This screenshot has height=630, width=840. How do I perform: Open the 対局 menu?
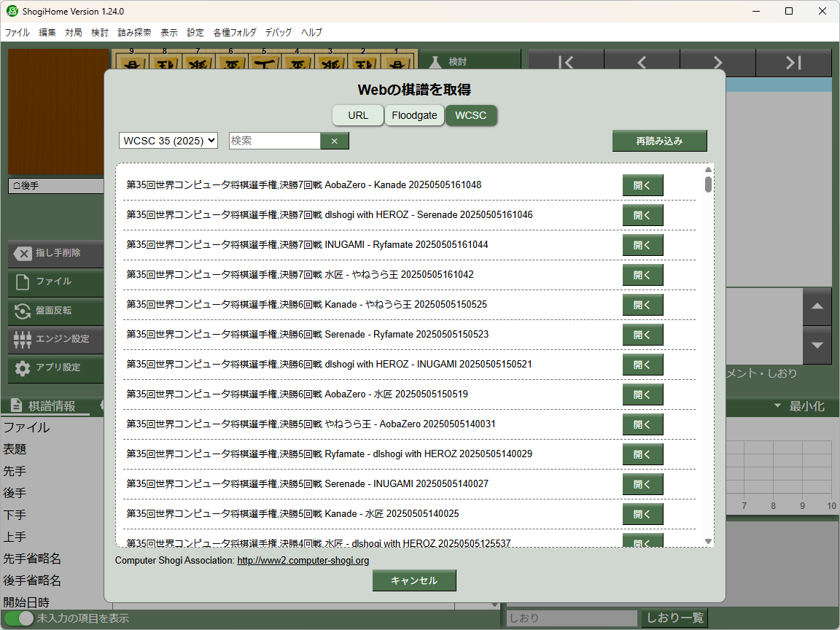74,32
